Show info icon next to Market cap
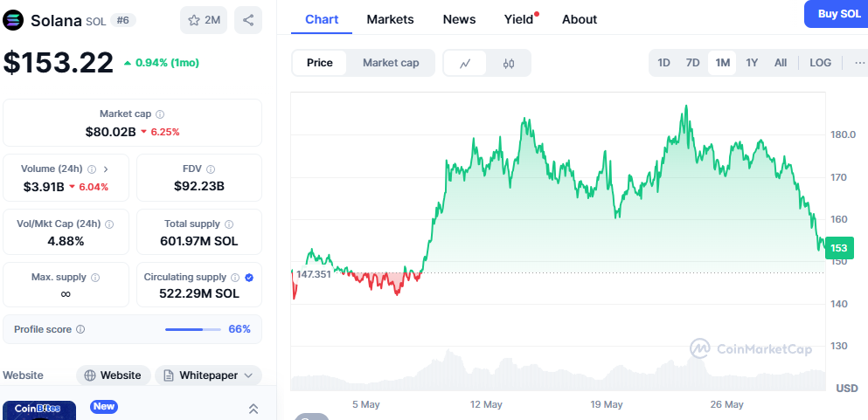 pos(160,114)
